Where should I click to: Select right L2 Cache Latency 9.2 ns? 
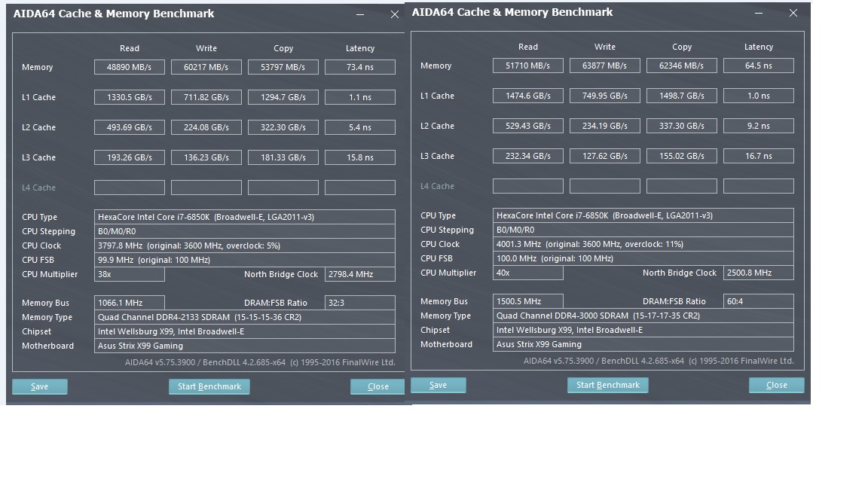(759, 126)
